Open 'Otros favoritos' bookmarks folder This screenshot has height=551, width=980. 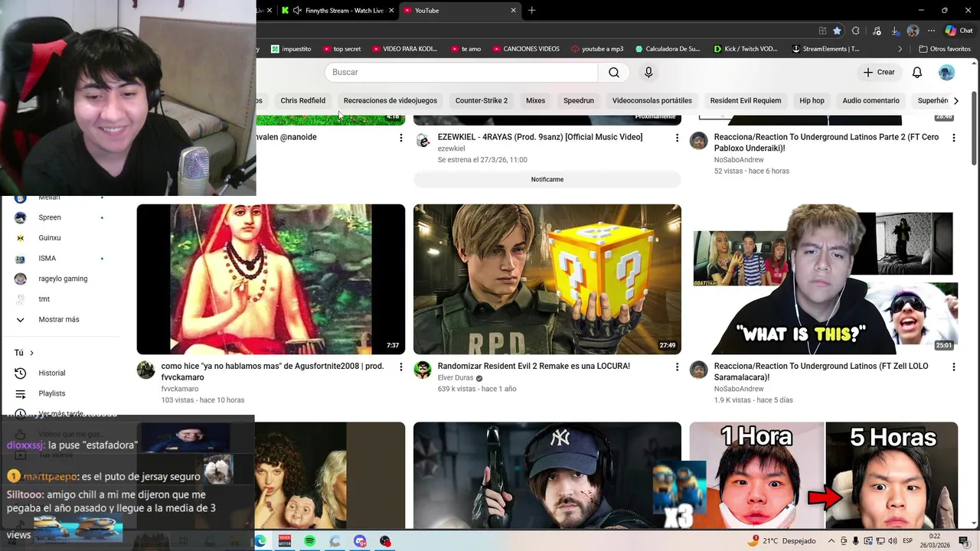click(945, 49)
